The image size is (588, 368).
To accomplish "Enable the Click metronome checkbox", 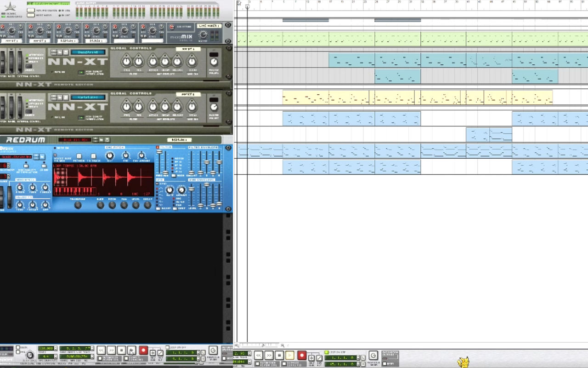I will [18, 348].
